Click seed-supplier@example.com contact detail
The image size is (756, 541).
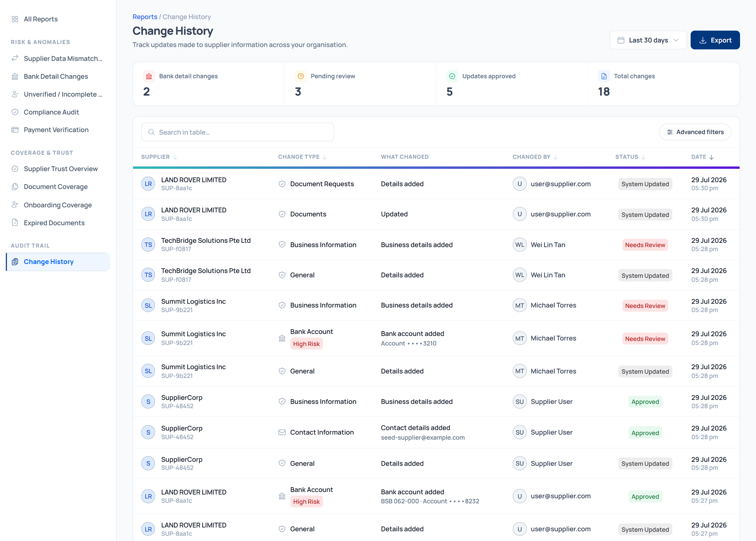tap(423, 437)
